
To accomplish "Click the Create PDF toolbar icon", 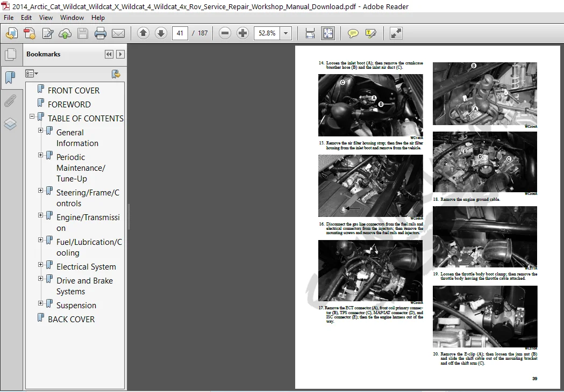I will coord(30,33).
